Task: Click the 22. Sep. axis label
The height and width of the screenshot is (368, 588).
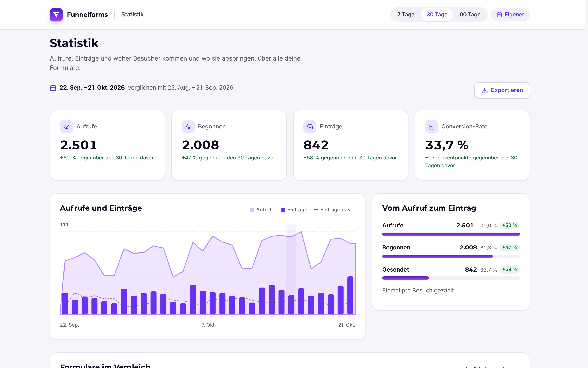Action: pos(69,325)
